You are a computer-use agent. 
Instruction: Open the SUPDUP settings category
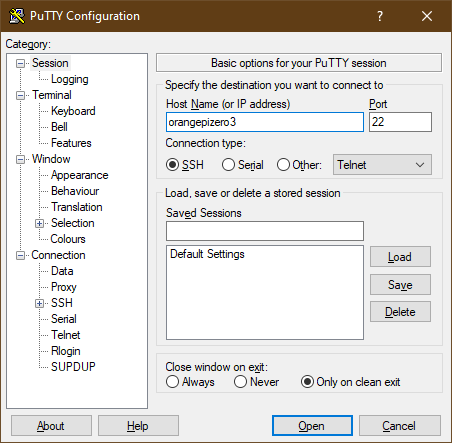[x=73, y=367]
